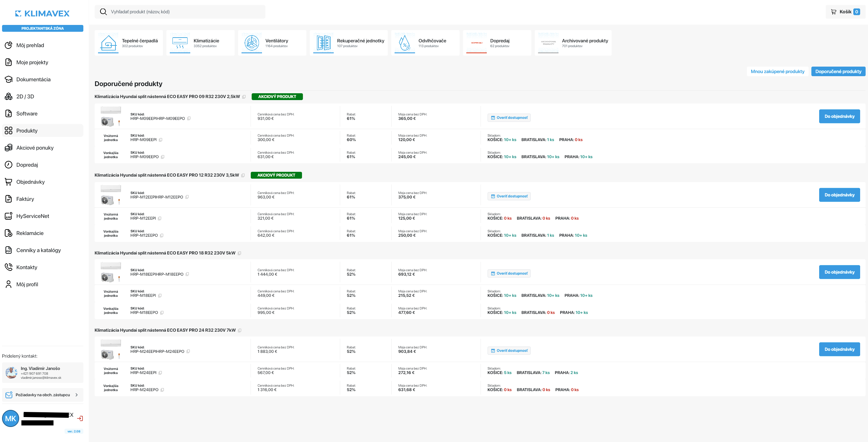Screen dimensions: 868x442
Task: Add ECO EASY PRO 12 to order
Action: click(840, 195)
